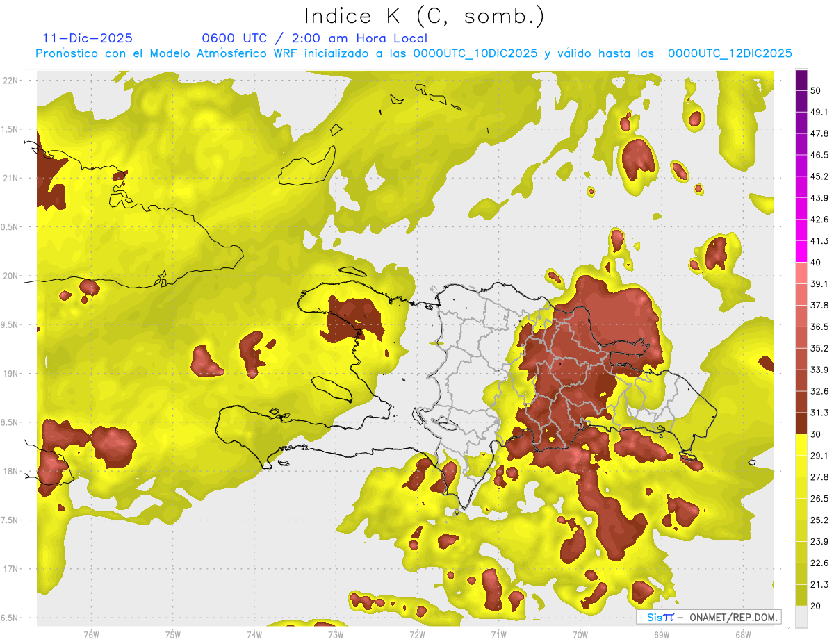Click the color scale value "32.6"
This screenshot has width=834, height=644.
(819, 391)
